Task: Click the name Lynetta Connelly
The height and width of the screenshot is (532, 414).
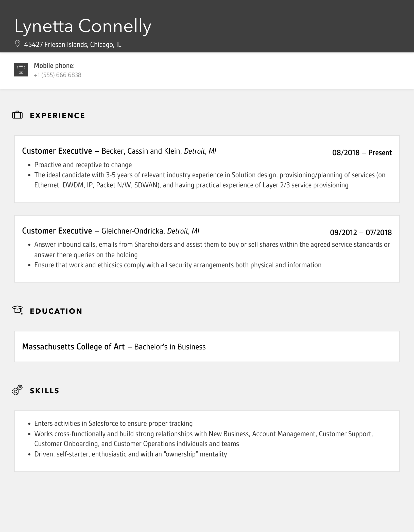Action: coord(83,26)
